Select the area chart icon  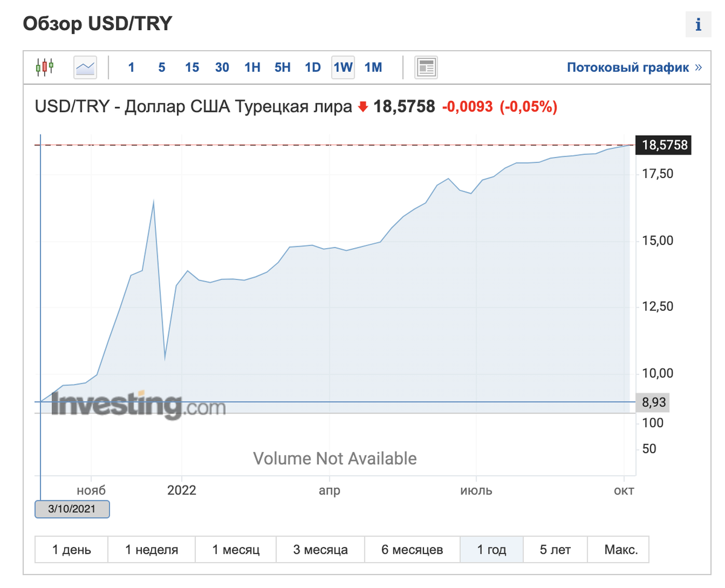pos(85,67)
